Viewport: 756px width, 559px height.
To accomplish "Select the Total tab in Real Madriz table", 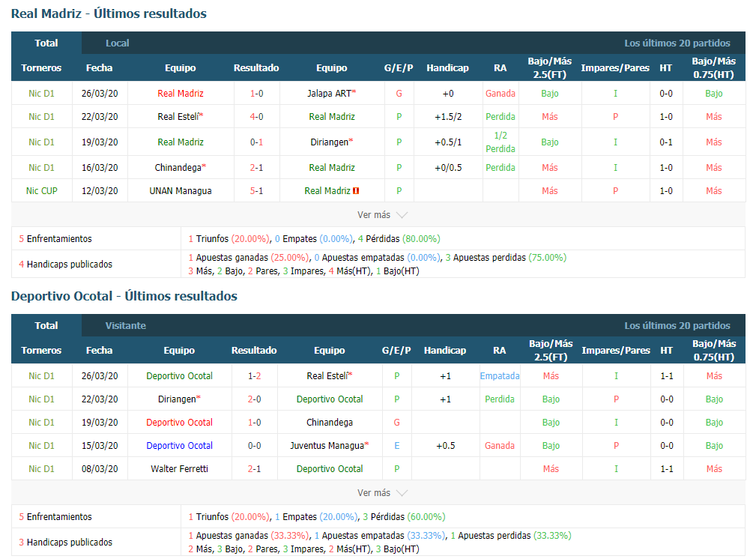I will (46, 43).
